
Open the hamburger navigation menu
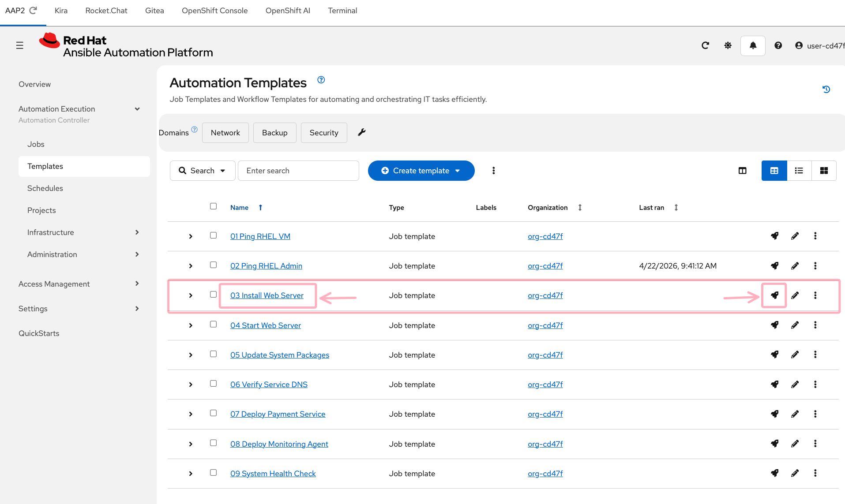tap(19, 45)
